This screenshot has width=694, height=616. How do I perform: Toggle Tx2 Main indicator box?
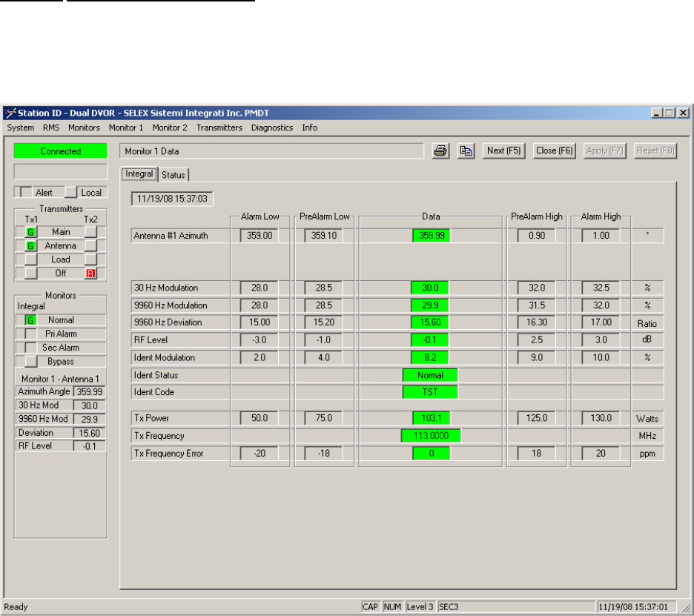pyautogui.click(x=90, y=232)
